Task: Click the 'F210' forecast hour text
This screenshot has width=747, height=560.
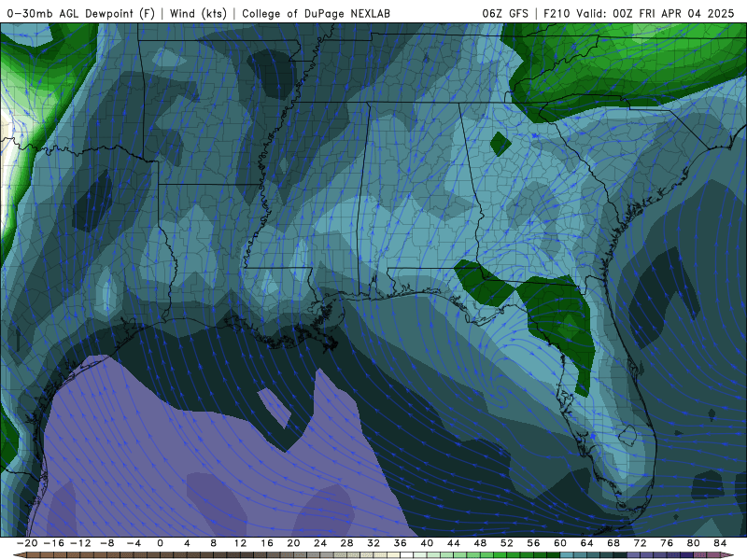Action: pos(557,13)
